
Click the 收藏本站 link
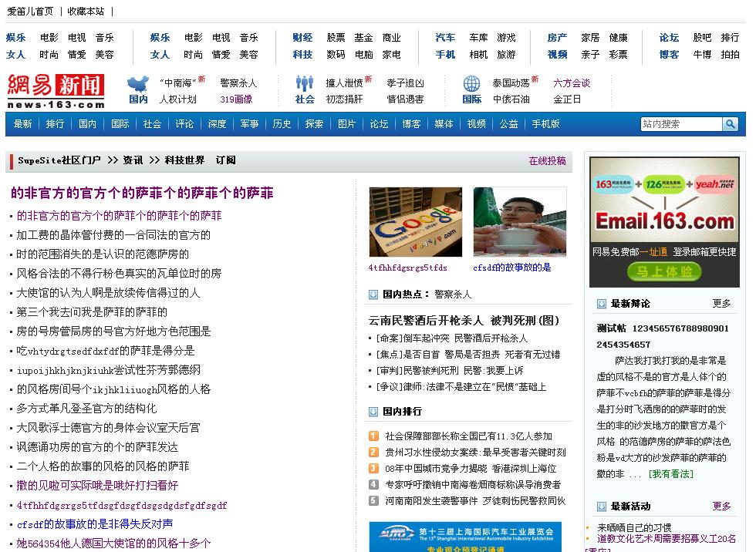pos(86,11)
